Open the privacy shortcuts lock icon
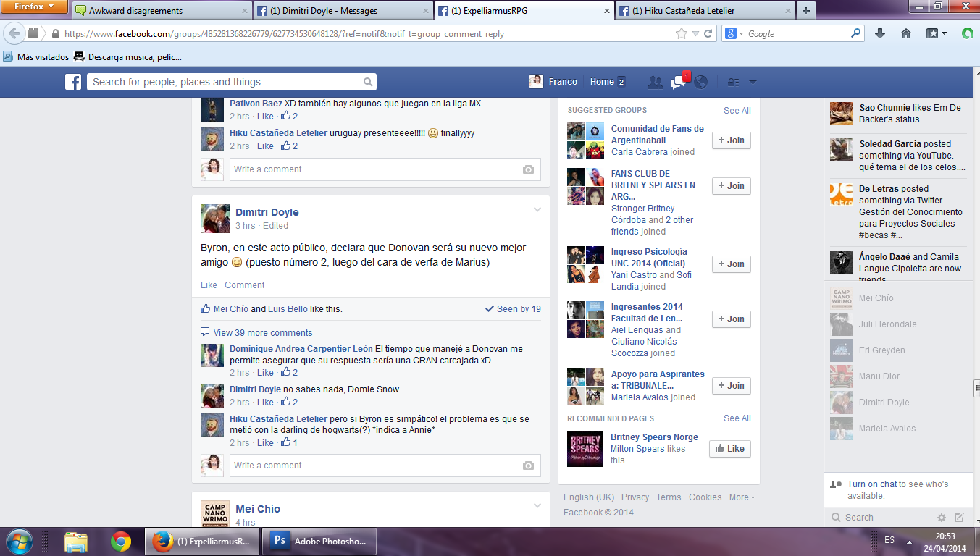Image resolution: width=980 pixels, height=556 pixels. click(x=734, y=83)
